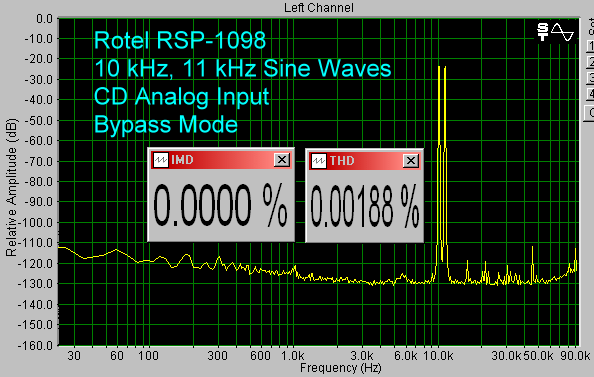Select the IMD window title bar
Viewport: 594px width, 377px height.
coord(220,160)
